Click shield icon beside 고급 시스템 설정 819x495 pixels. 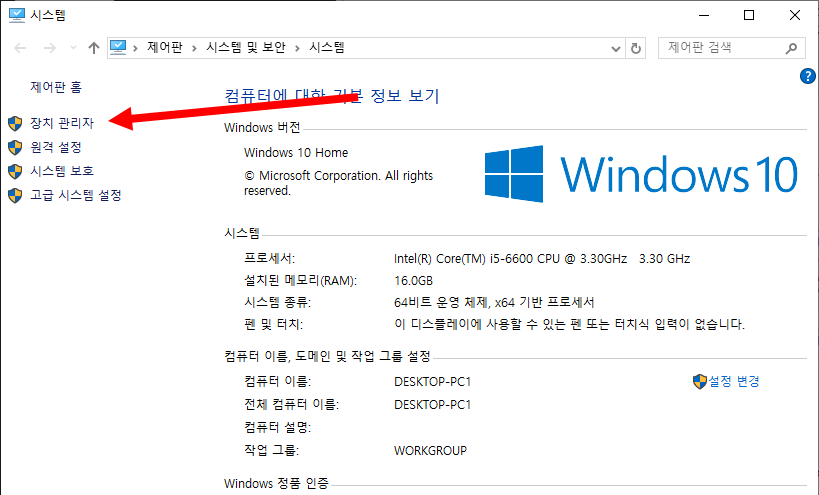15,195
